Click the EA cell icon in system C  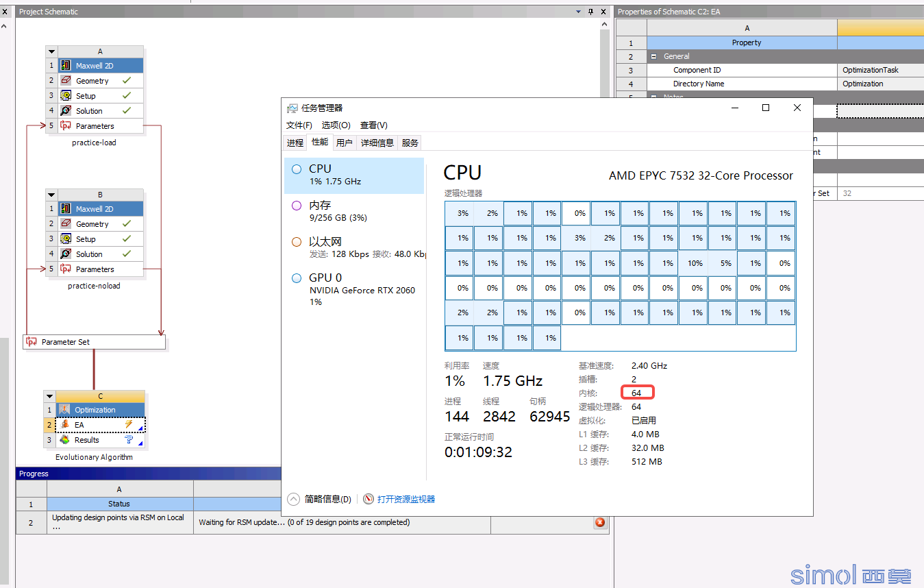[64, 425]
